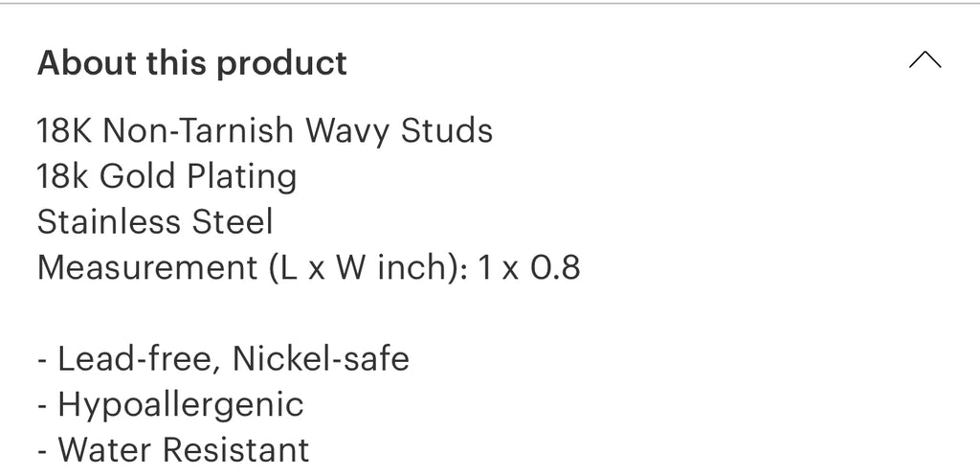Click the Measurement (L x W inch) label
Viewport: 980px width, 476px height.
click(x=251, y=268)
